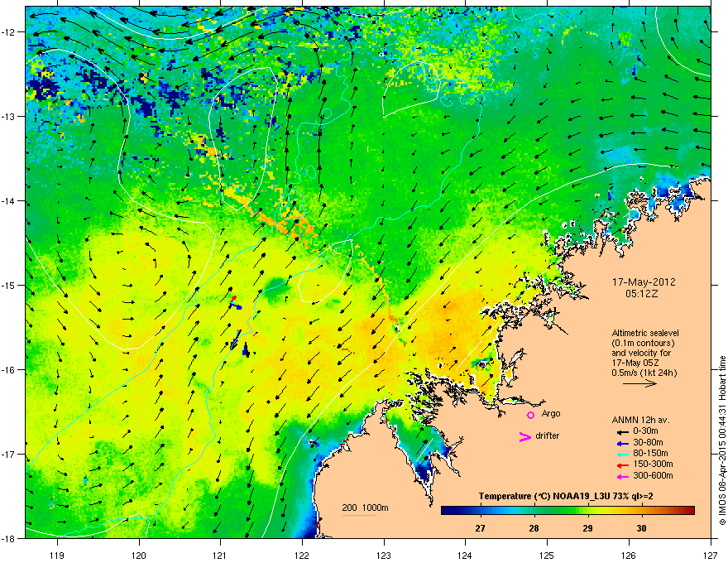This screenshot has height=563, width=728.
Task: Click latitude axis label -18
Action: (x=8, y=538)
